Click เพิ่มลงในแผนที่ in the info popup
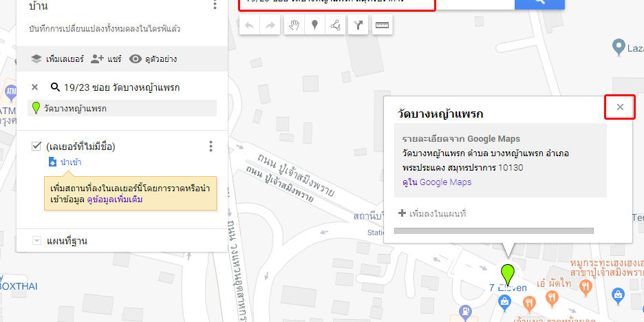Screen dimensions: 644x322 [x=437, y=214]
